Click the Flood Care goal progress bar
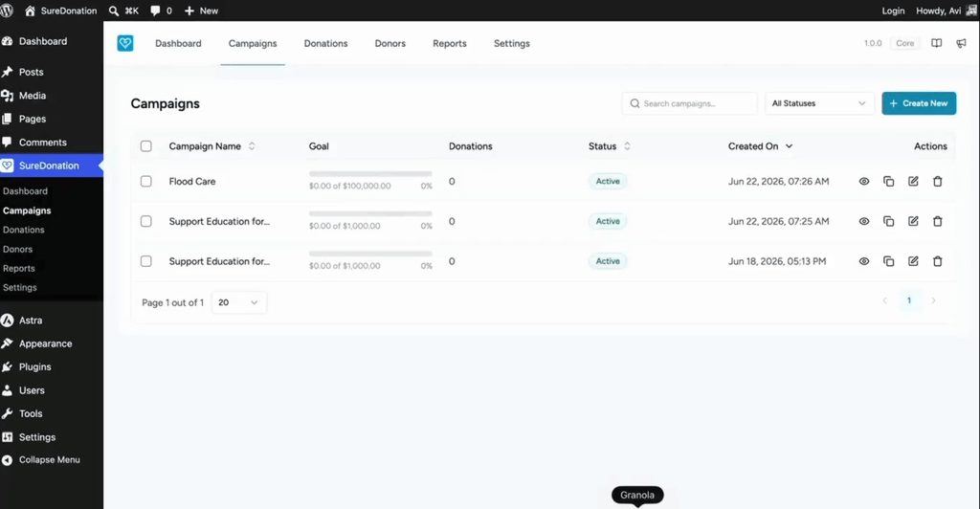 pos(370,173)
